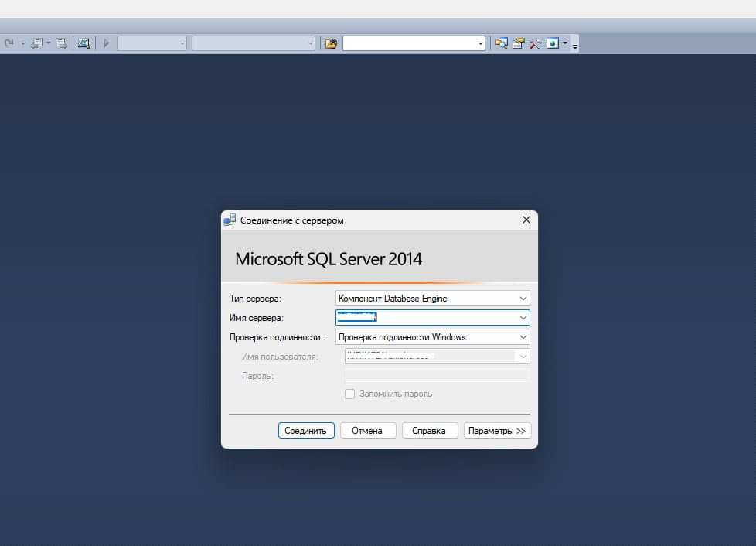Viewport: 756px width, 546px height.
Task: Click the Start Debugging play icon
Action: tap(107, 43)
